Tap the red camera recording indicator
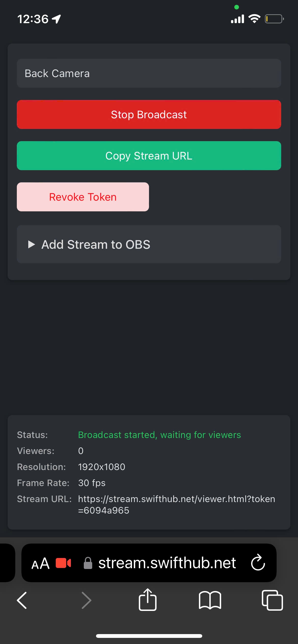The height and width of the screenshot is (644, 298). 63,563
